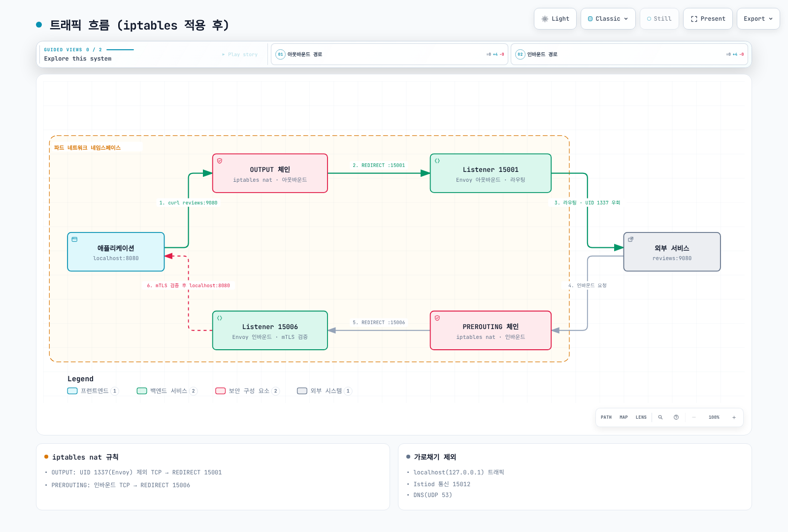Click edge label 6. mTLS 검증 후 localhost:8080
This screenshot has width=788, height=532.
188,286
